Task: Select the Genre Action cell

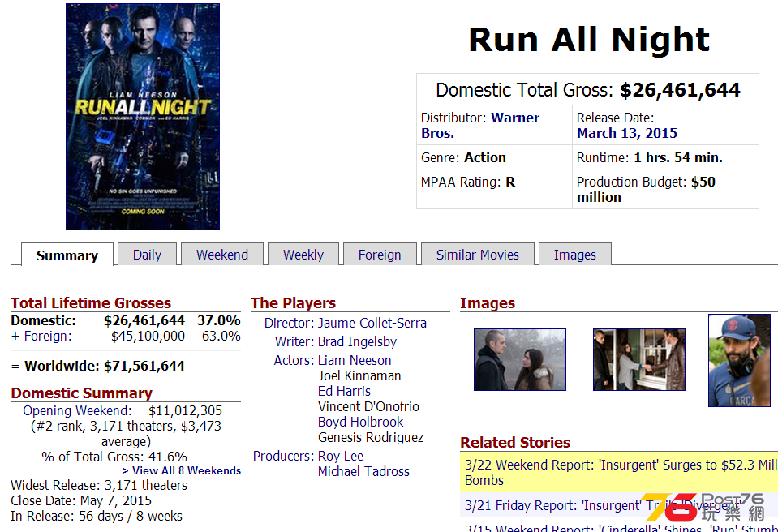Action: pos(494,157)
